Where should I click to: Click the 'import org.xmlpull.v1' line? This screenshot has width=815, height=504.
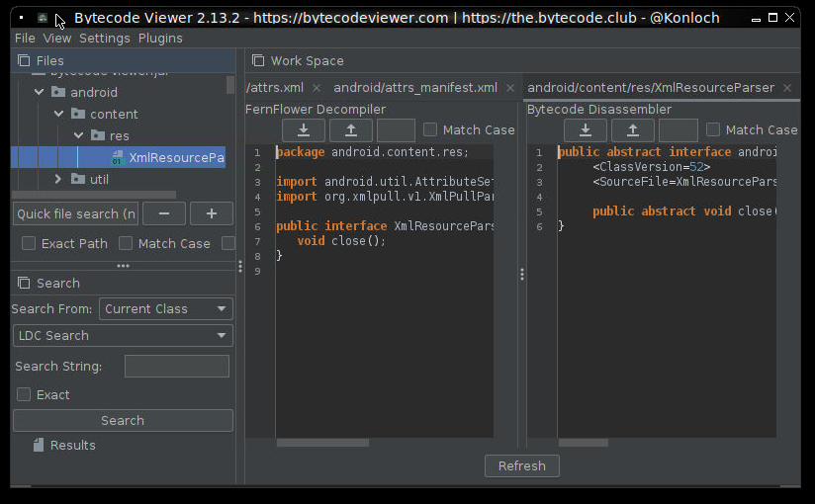pyautogui.click(x=385, y=197)
